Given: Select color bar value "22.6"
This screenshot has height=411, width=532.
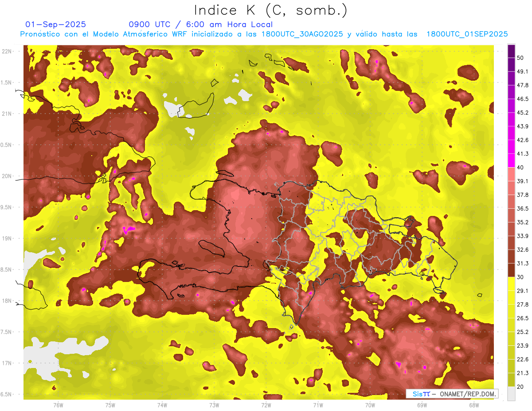Looking at the screenshot, I should point(522,359).
